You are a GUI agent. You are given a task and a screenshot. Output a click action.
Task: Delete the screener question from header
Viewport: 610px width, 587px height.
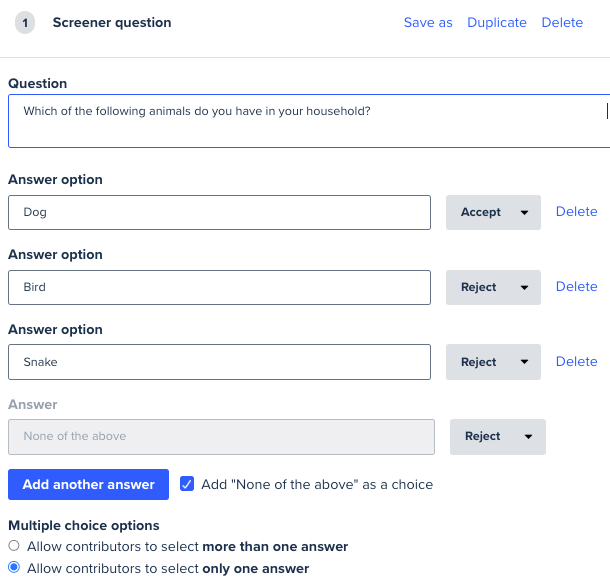562,23
